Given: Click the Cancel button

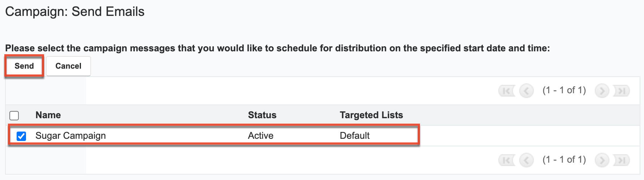Looking at the screenshot, I should [68, 66].
